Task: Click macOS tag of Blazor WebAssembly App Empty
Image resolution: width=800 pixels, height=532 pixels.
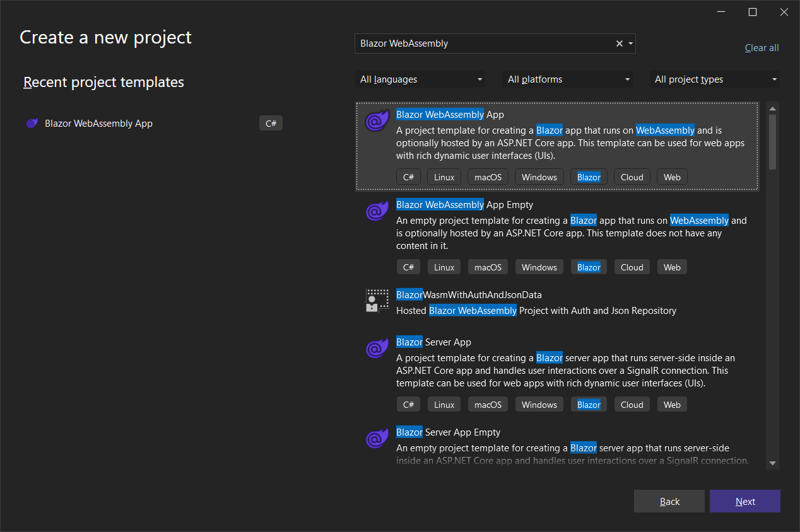Action: 488,267
